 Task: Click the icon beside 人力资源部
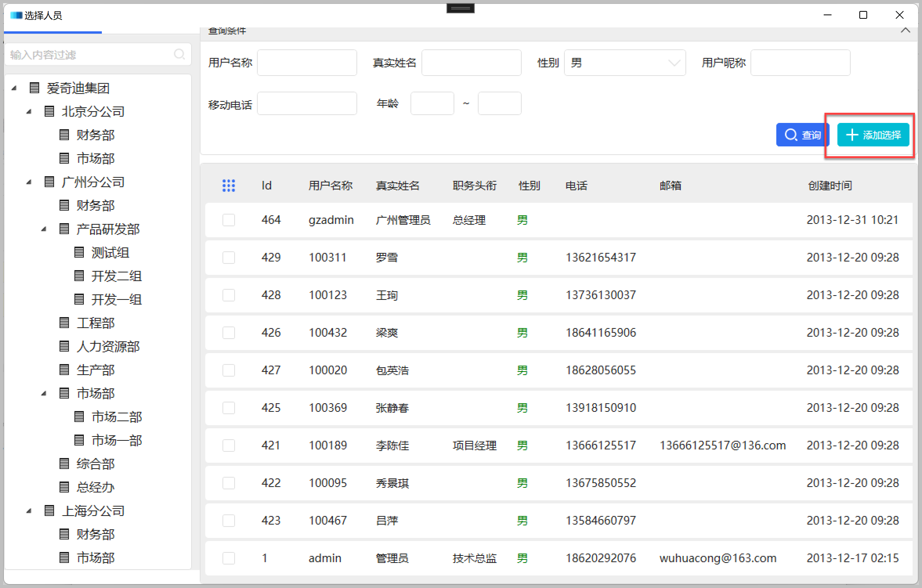(x=64, y=346)
